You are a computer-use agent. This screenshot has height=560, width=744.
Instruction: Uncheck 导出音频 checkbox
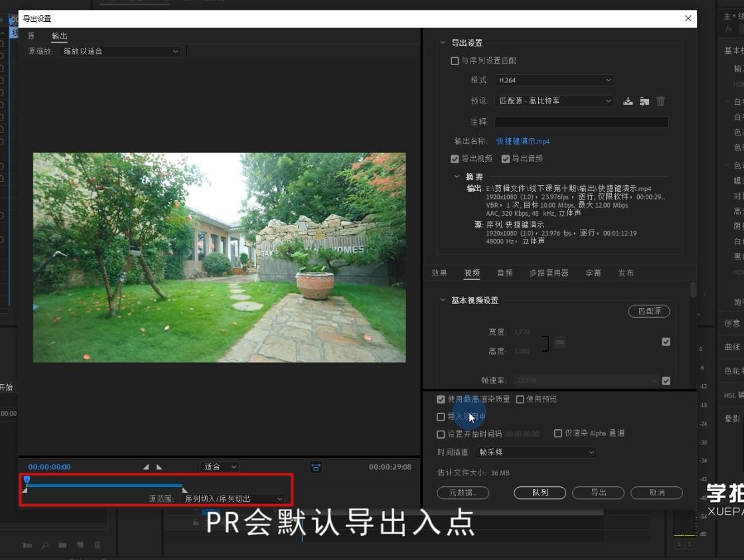click(505, 159)
